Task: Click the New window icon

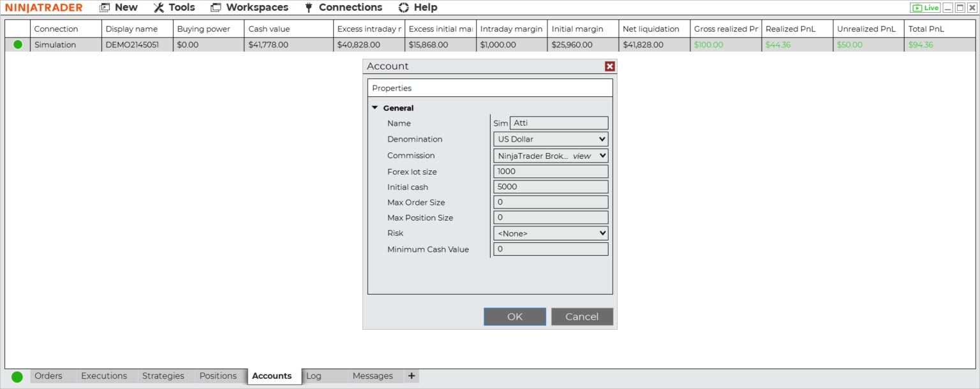Action: 105,8
